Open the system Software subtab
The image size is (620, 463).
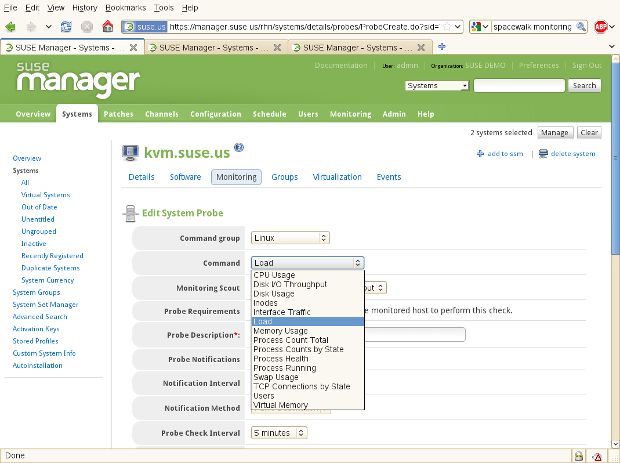click(185, 177)
